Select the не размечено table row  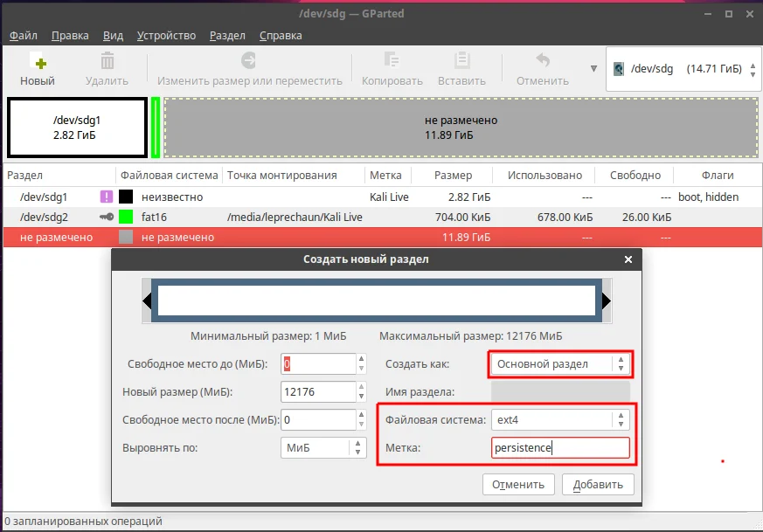pos(383,238)
